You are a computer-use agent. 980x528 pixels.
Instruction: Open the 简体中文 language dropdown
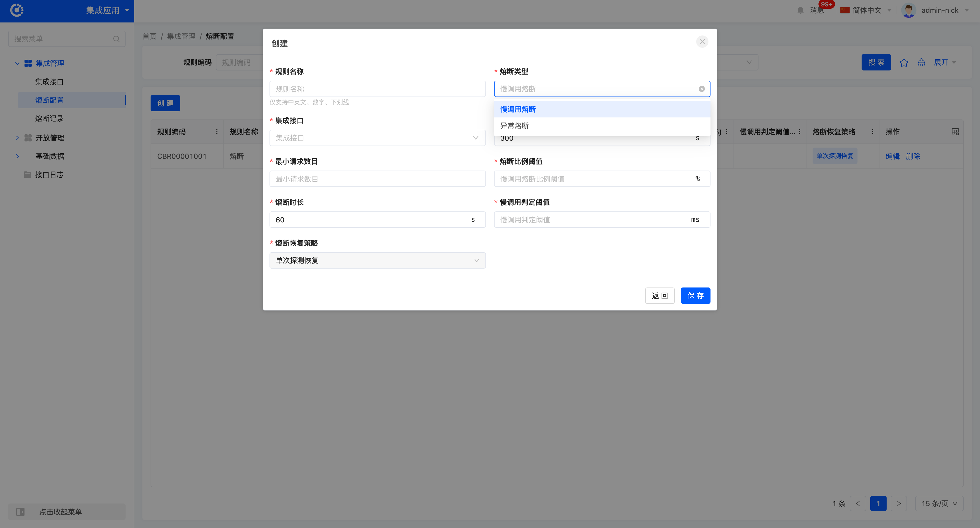tap(867, 10)
